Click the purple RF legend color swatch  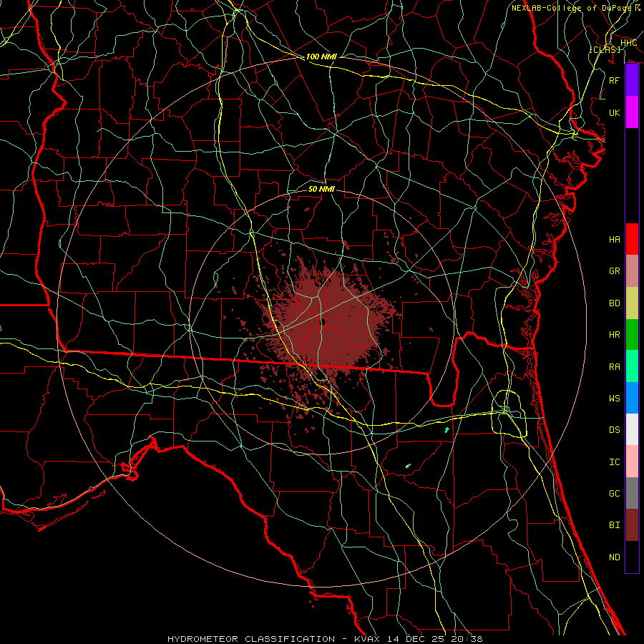632,80
